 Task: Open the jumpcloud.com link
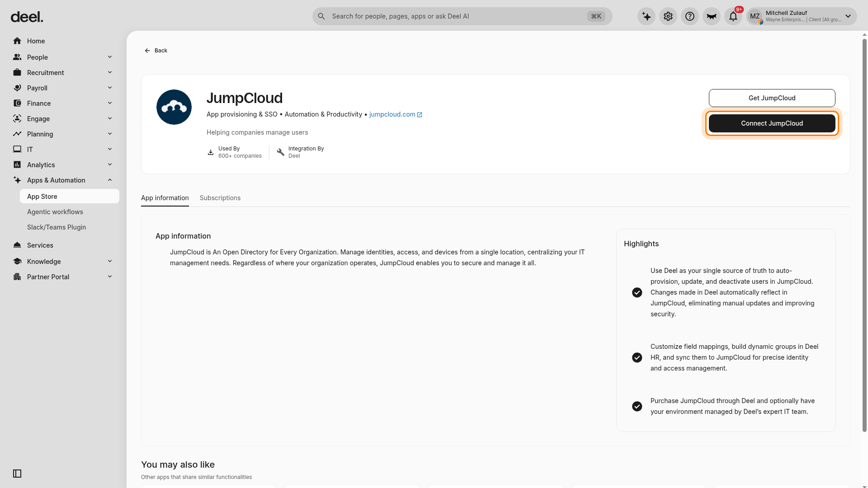click(x=392, y=115)
